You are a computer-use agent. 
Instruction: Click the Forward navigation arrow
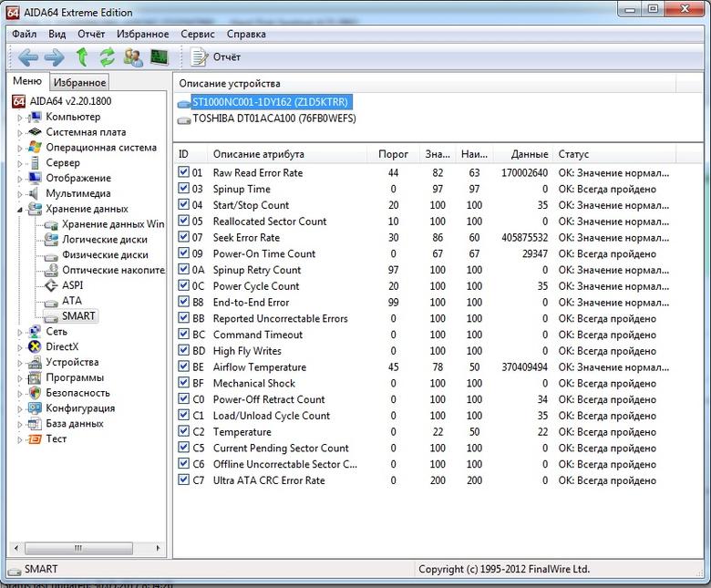pyautogui.click(x=55, y=57)
